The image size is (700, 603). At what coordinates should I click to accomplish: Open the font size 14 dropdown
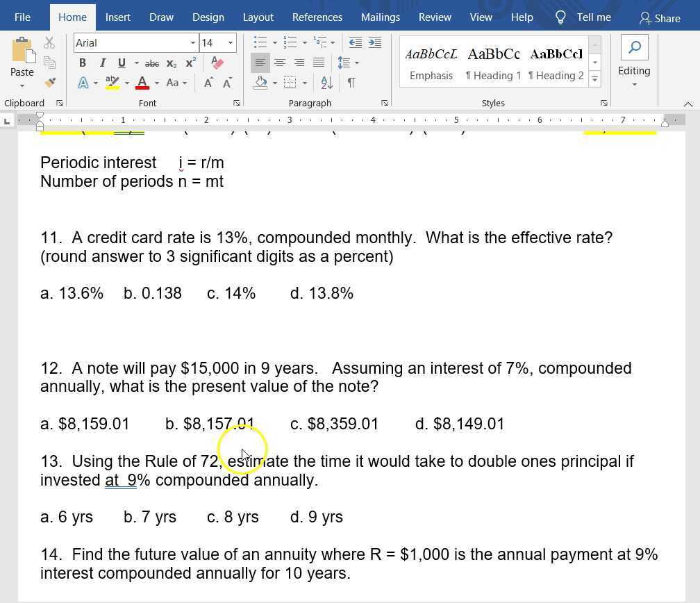click(231, 43)
